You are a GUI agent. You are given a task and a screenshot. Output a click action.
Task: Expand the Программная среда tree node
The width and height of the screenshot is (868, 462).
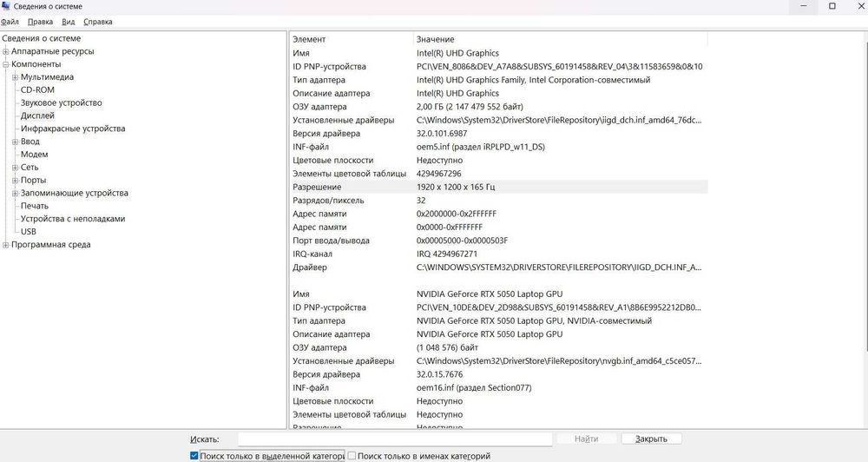5,245
